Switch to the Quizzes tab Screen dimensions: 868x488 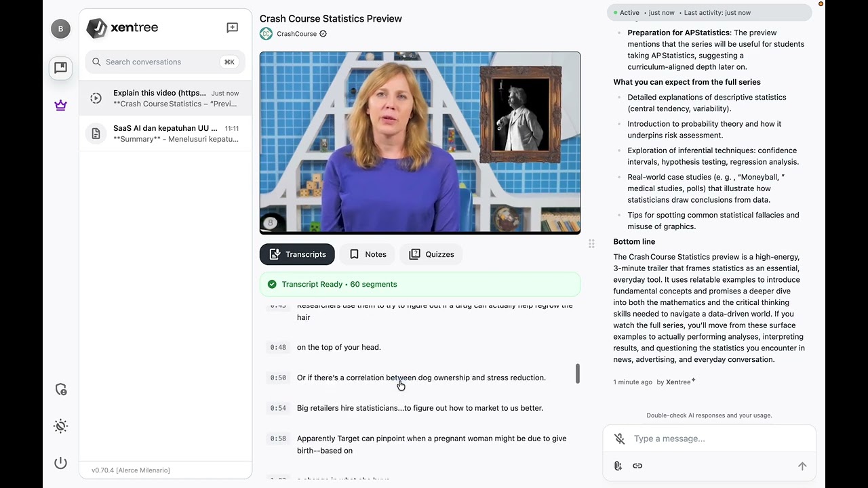[431, 254]
